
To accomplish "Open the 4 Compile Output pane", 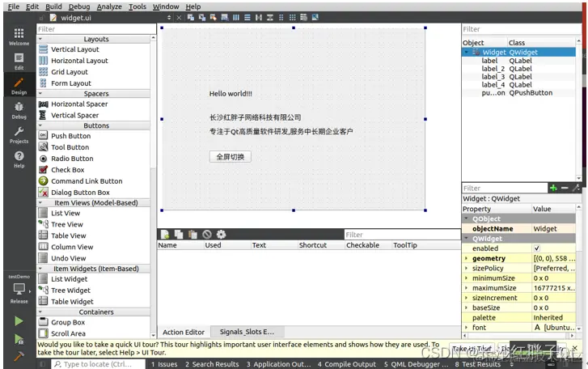I will [346, 364].
